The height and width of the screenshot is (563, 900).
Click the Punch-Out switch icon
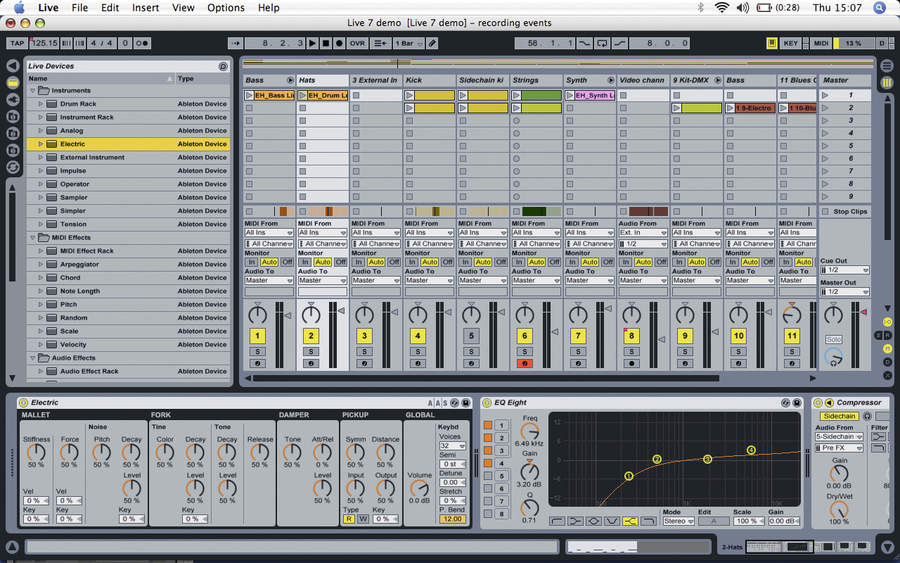(x=620, y=43)
